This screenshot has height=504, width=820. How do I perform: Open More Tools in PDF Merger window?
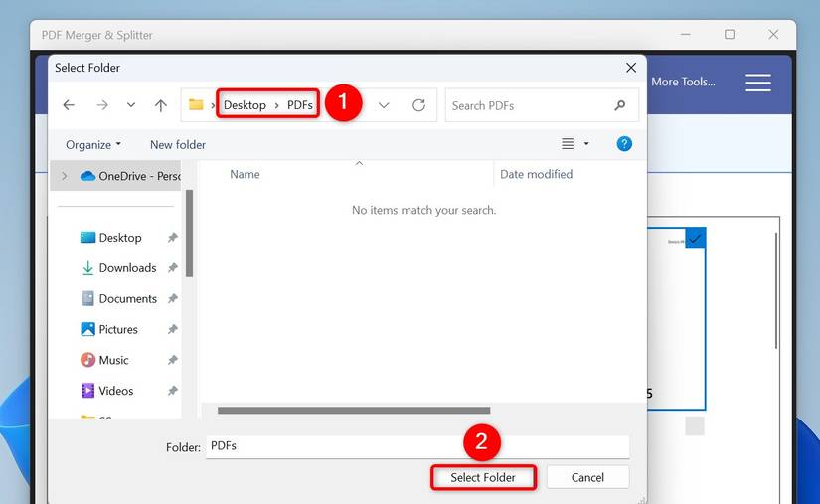(x=683, y=82)
